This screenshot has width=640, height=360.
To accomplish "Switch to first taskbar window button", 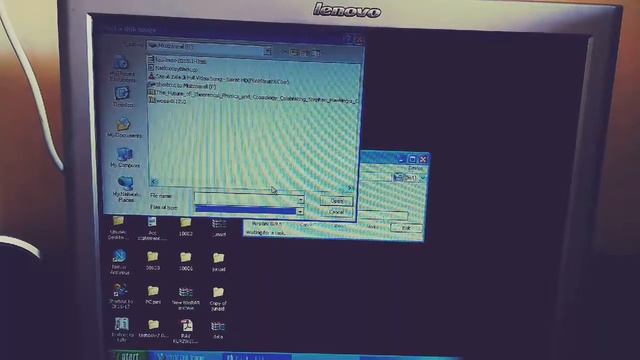I will click(185, 357).
